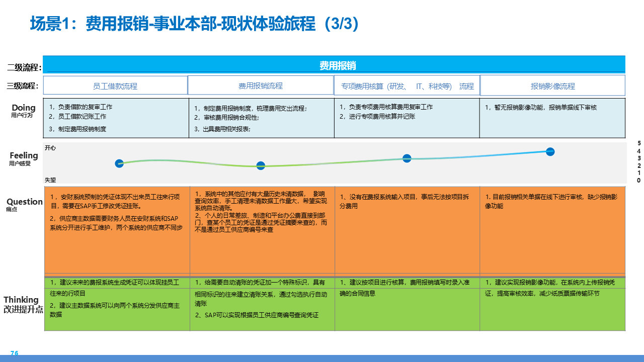This screenshot has width=644, height=362.
Task: Select the feeling-curve dot under 专项费用核算
Action: tap(407, 158)
